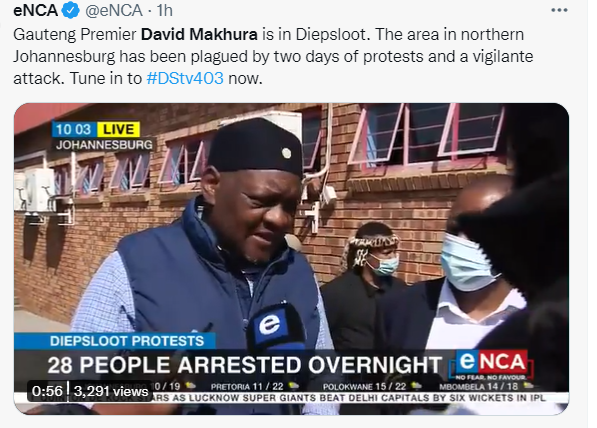Open the tweet's more options menu
The width and height of the screenshot is (597, 428).
(559, 10)
